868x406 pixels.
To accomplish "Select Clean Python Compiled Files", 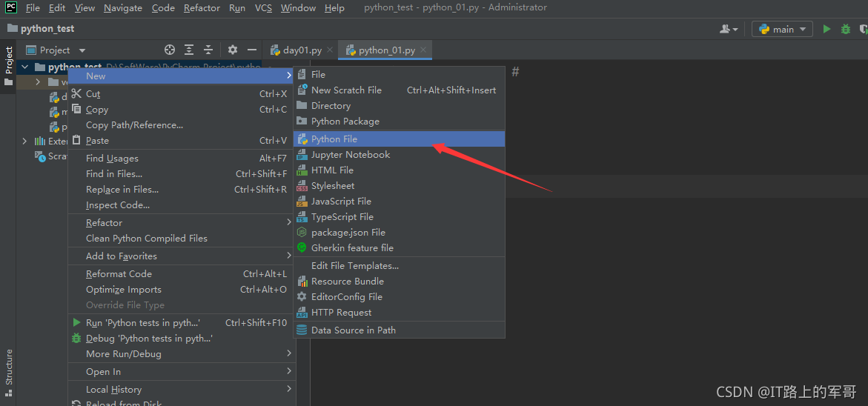I will [x=180, y=238].
